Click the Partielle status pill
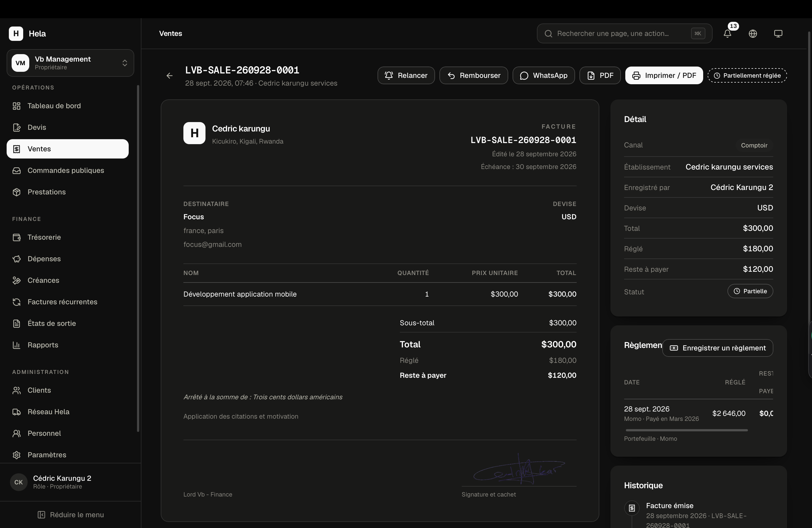This screenshot has width=812, height=528. tap(750, 291)
